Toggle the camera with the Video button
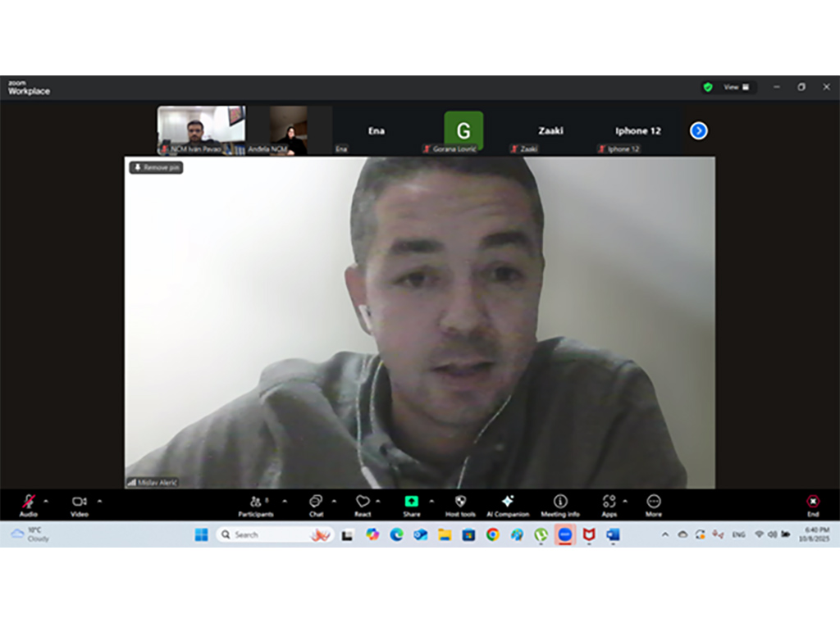 coord(79,504)
